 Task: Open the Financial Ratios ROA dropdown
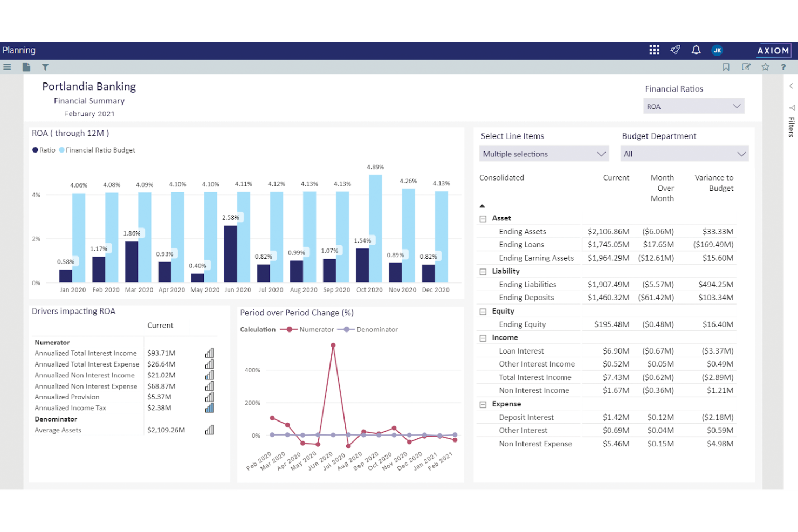pos(694,106)
